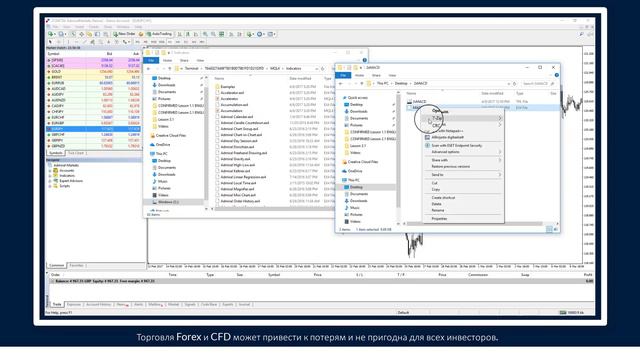Select Creative Cloud Files in SAMACD sidebar
Screen dimensions: 640x360
tap(362, 162)
